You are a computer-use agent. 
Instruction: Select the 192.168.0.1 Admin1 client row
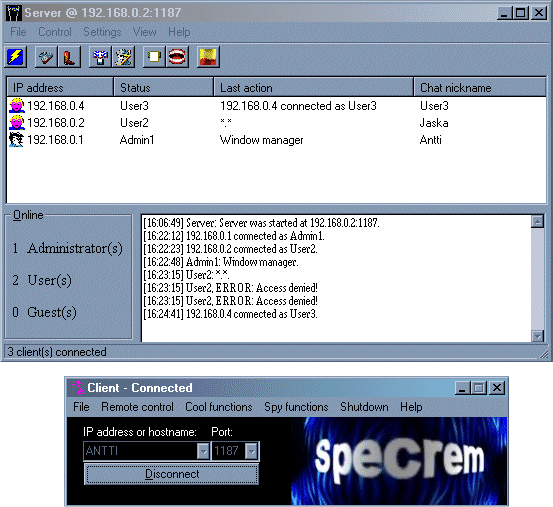pos(276,140)
